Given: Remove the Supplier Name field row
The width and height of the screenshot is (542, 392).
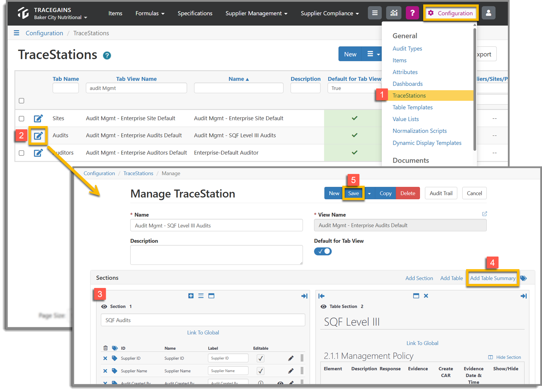Looking at the screenshot, I should click(x=105, y=371).
